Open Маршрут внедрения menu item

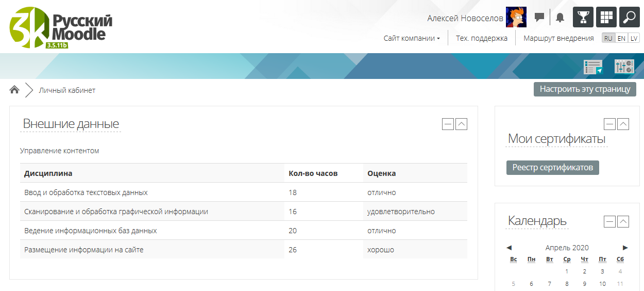(x=558, y=38)
